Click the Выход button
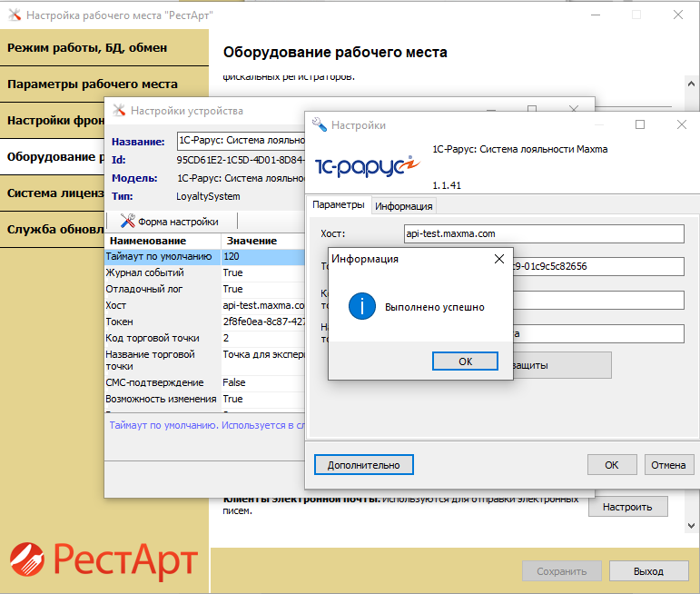700x594 pixels. pos(648,571)
